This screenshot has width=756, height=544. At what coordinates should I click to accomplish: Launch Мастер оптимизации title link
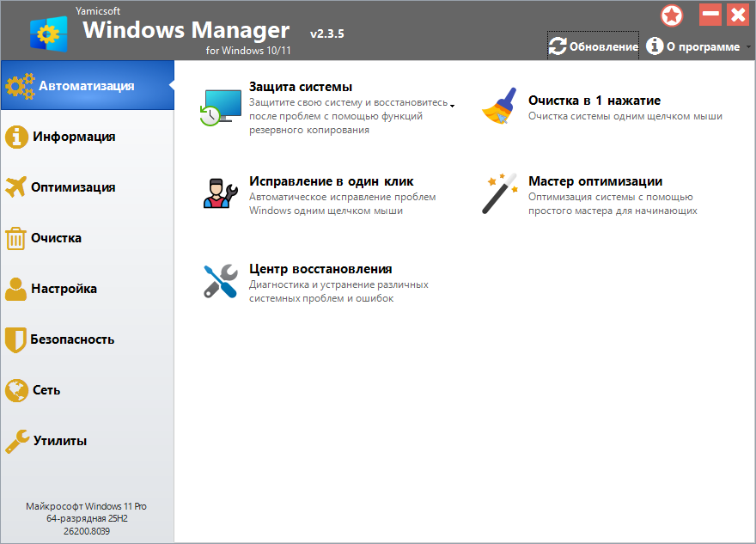595,181
